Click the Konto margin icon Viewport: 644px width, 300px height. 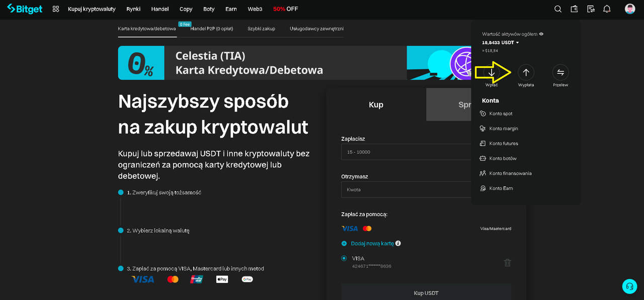coord(483,129)
